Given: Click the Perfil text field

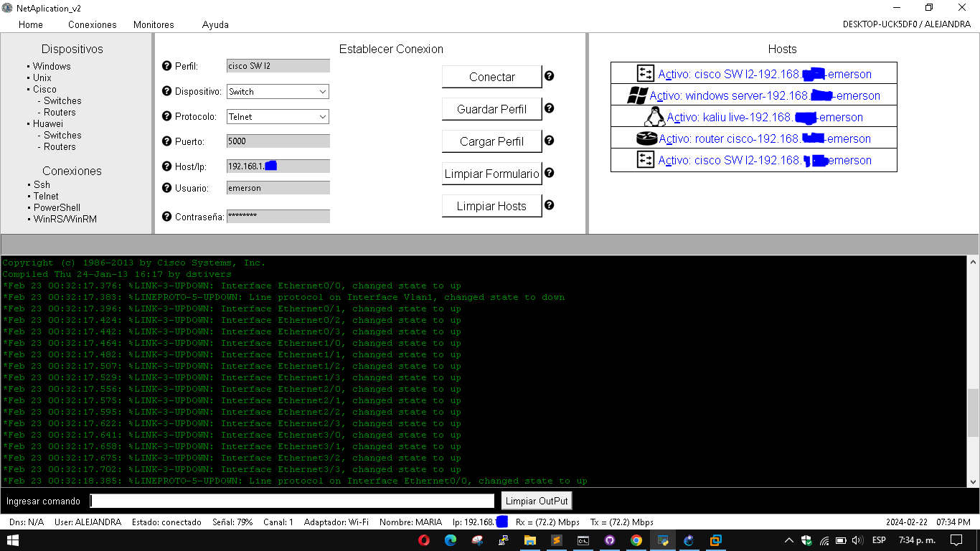Looking at the screenshot, I should [278, 66].
